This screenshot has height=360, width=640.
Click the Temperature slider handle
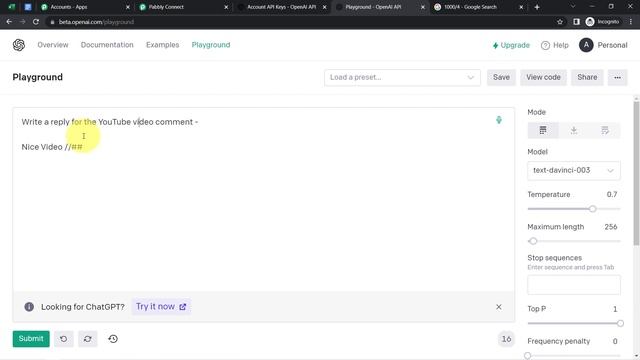[592, 209]
